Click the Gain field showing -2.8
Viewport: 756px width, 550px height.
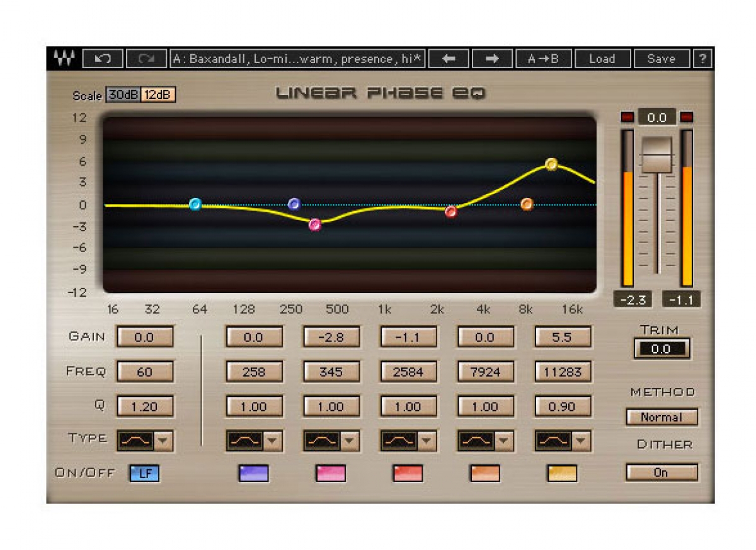[331, 337]
